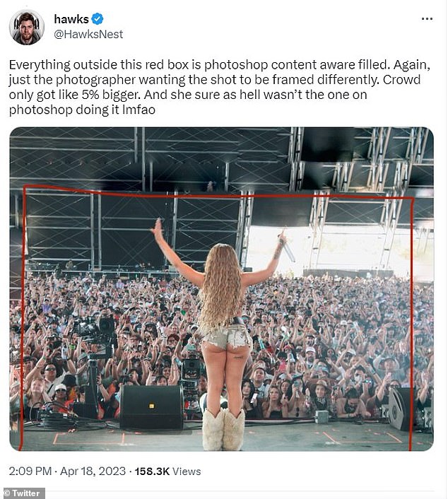This screenshot has width=448, height=499.
Task: Click the tweet text about content aware fill
Action: (x=220, y=87)
